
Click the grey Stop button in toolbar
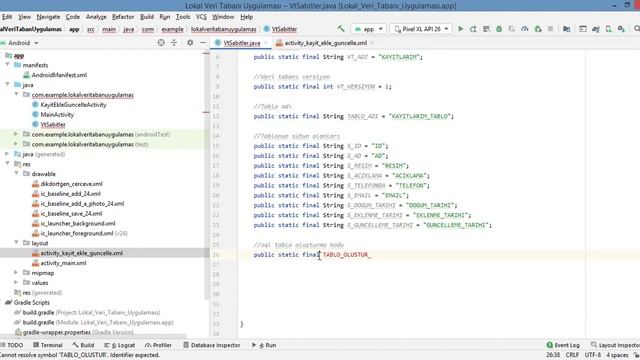point(550,29)
